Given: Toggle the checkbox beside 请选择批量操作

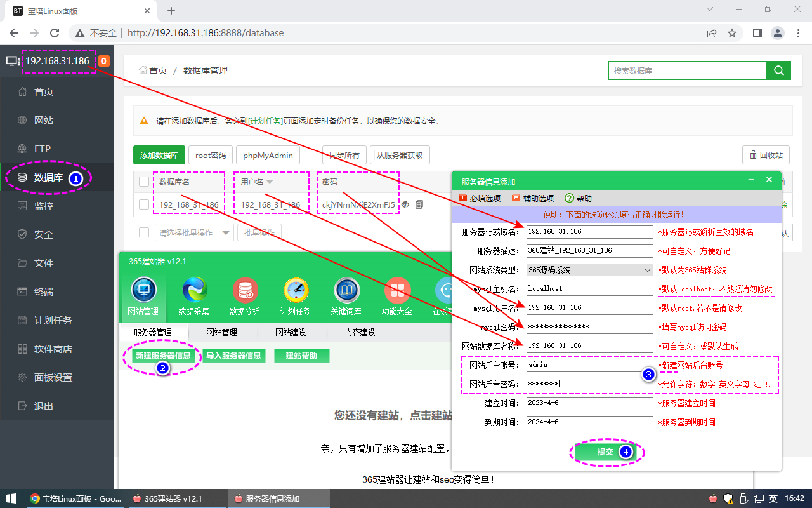Looking at the screenshot, I should [144, 232].
